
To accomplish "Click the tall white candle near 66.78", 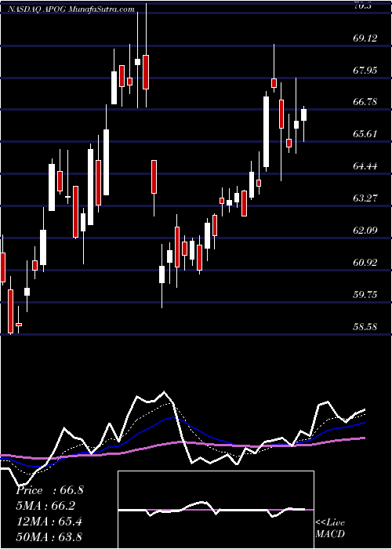I will 267,132.
